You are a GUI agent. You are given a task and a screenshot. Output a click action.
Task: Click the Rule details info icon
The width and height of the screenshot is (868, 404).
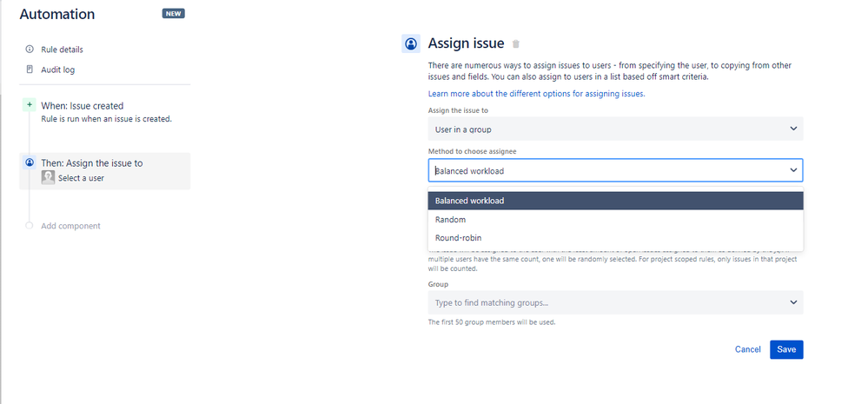tap(30, 50)
